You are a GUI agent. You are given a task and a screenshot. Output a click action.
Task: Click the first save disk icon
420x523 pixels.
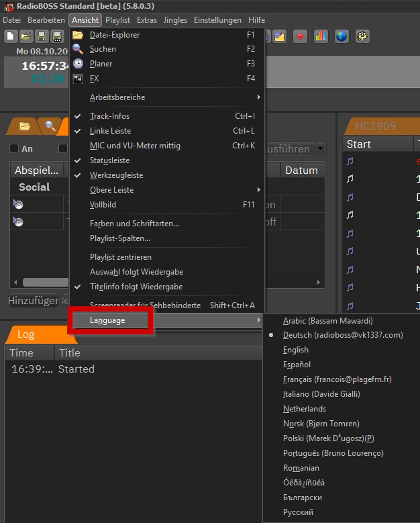42,36
